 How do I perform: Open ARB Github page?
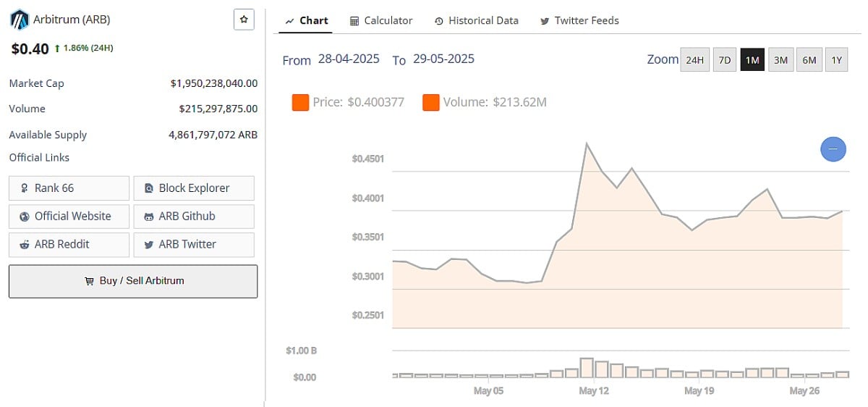click(x=194, y=217)
